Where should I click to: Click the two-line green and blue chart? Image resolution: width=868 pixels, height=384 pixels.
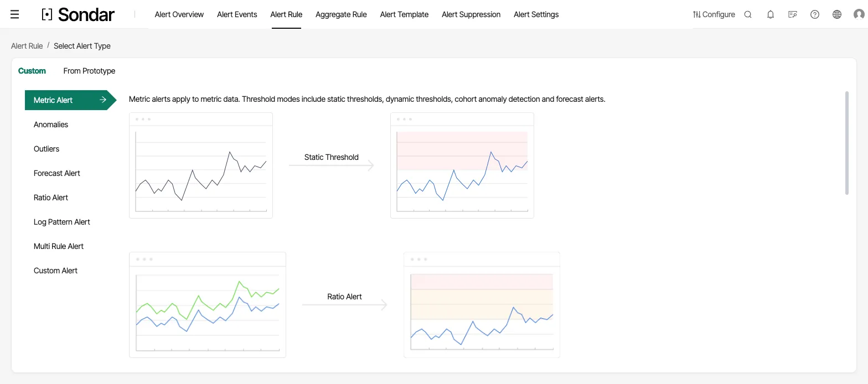(x=208, y=305)
